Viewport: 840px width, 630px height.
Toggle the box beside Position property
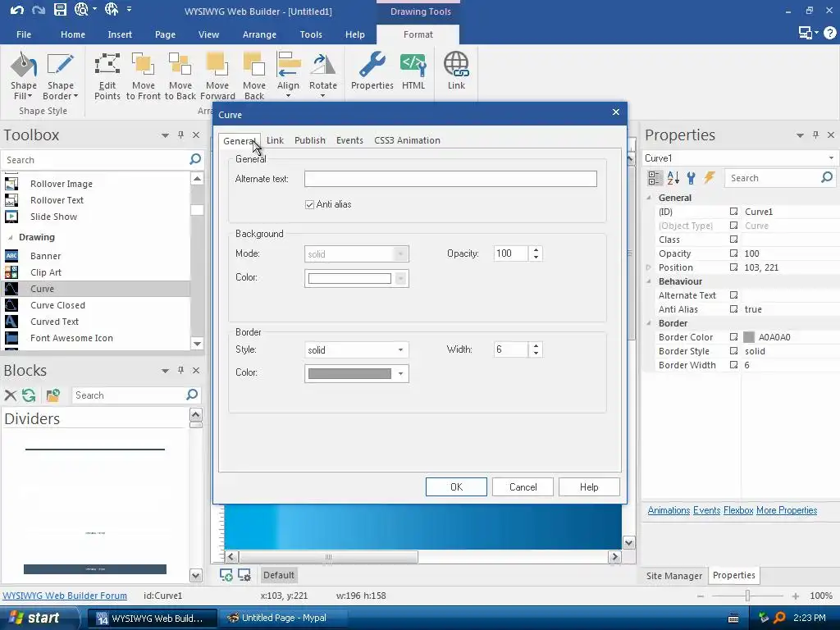[734, 267]
